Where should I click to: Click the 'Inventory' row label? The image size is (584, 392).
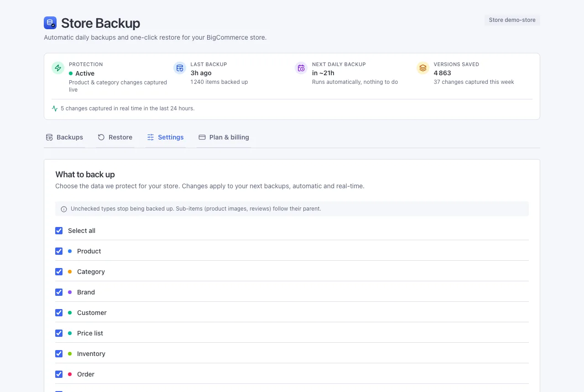(91, 354)
